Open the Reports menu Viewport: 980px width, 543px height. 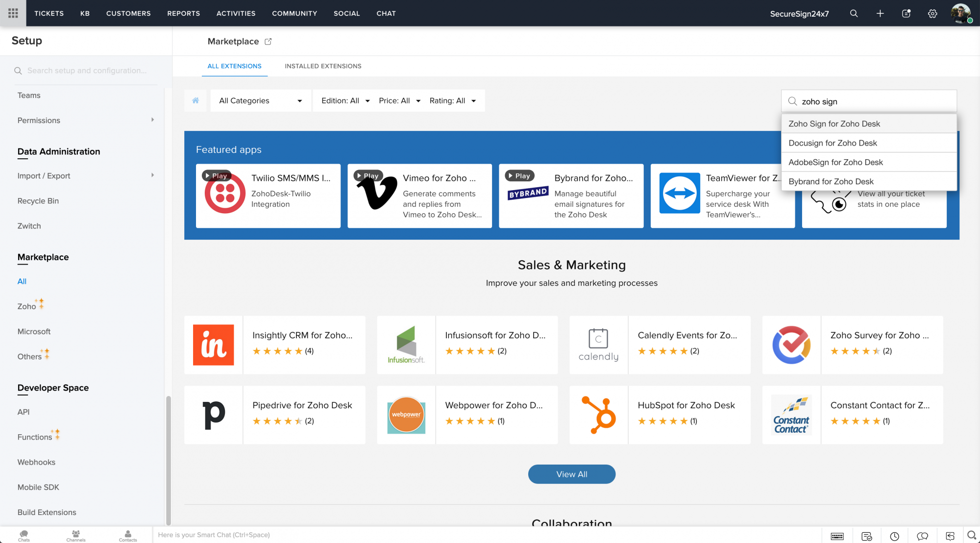pyautogui.click(x=183, y=13)
